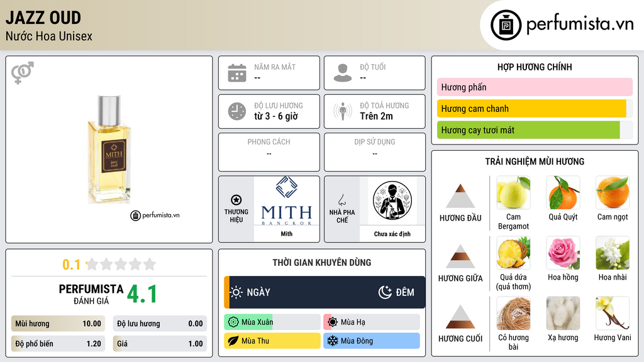Click the perfumista.vn logo bottle icon
Image resolution: width=644 pixels, height=362 pixels.
click(x=506, y=25)
